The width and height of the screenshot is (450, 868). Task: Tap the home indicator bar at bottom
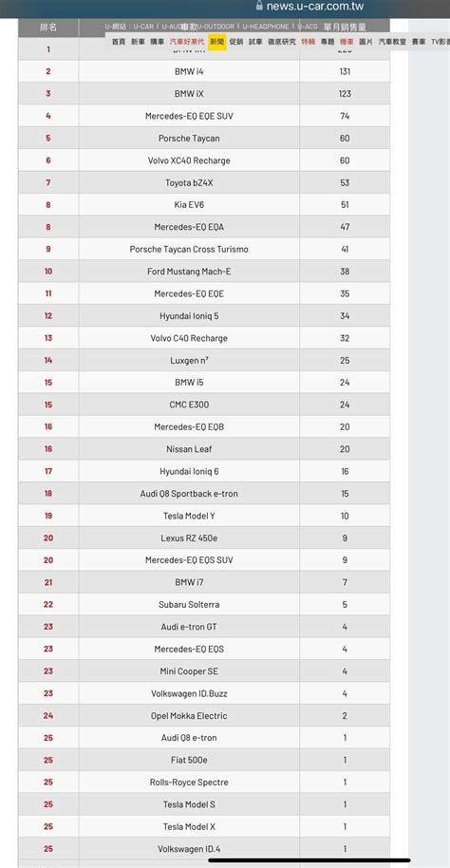(x=309, y=860)
